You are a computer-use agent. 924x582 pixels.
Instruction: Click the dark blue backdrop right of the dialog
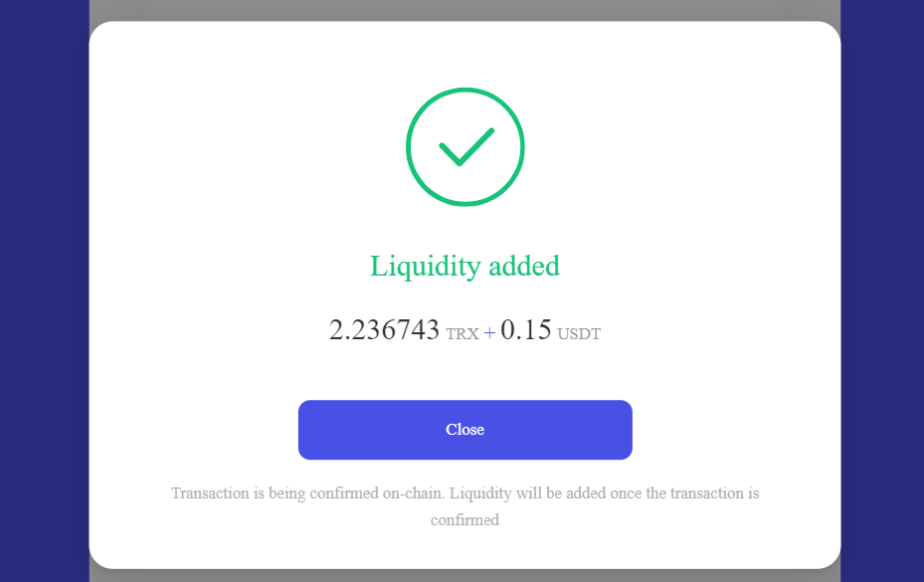[x=882, y=291]
